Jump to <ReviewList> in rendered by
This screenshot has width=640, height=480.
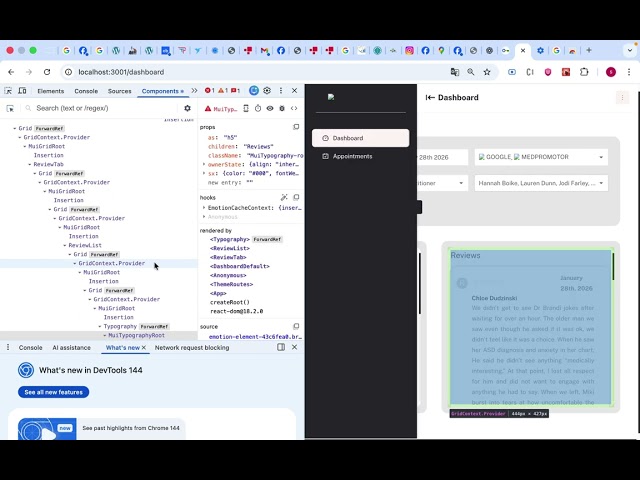click(230, 248)
